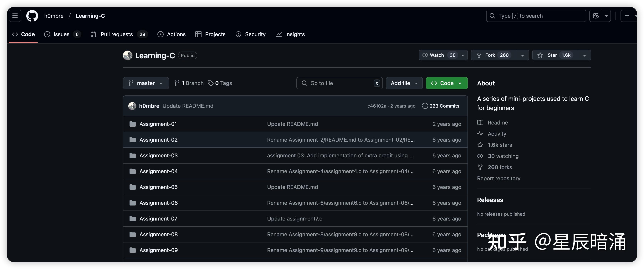
Task: Click the commits history clock icon
Action: [x=425, y=106]
